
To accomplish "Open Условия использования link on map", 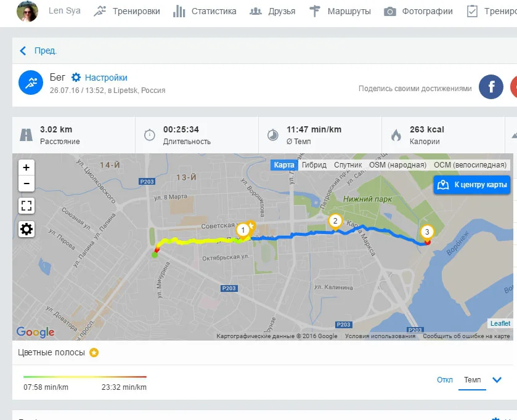I will [x=380, y=336].
